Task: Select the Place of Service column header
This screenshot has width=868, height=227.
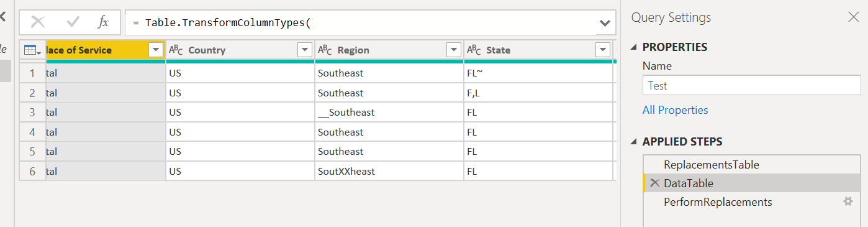Action: click(x=106, y=50)
